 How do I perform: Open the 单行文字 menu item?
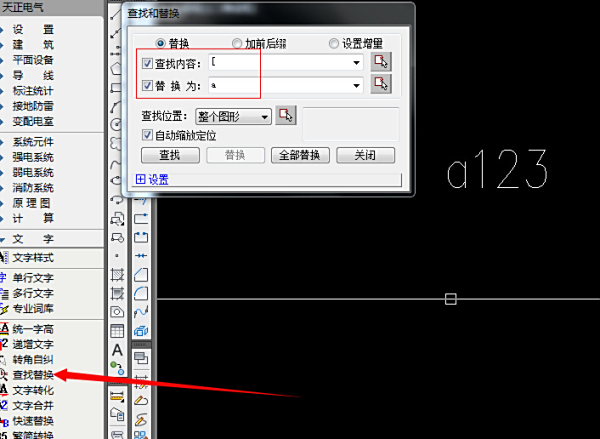[x=33, y=278]
